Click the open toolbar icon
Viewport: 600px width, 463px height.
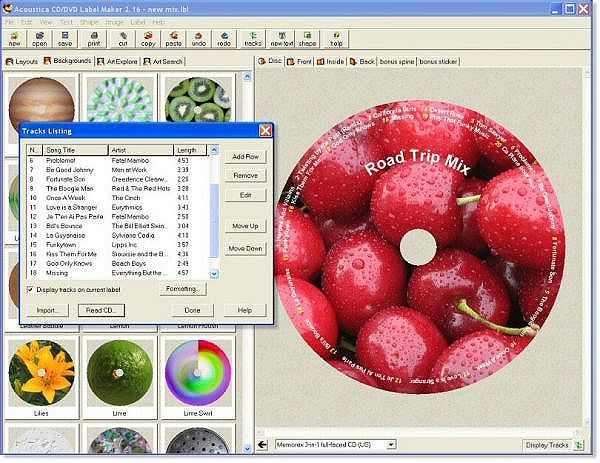39,39
